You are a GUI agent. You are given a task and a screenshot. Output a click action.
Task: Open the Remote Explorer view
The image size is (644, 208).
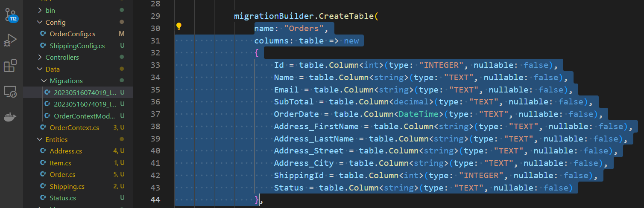10,91
